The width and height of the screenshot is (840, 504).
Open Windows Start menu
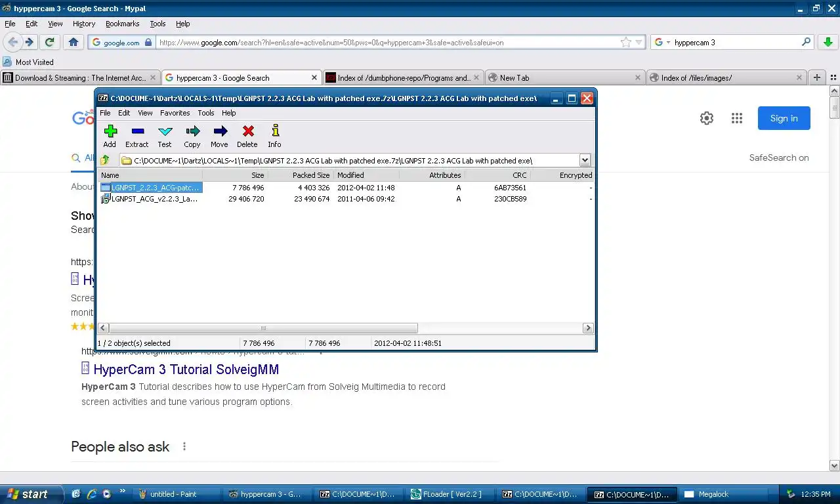[32, 494]
